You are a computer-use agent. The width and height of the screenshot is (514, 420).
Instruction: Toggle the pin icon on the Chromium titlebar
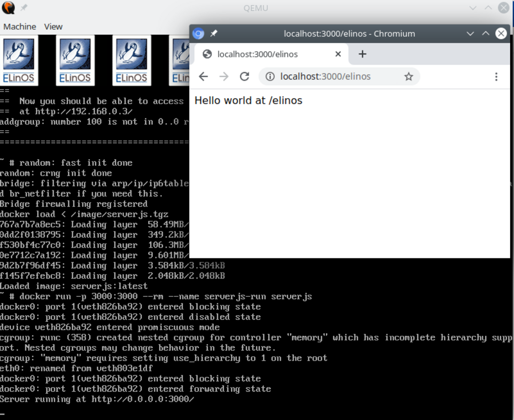(214, 34)
